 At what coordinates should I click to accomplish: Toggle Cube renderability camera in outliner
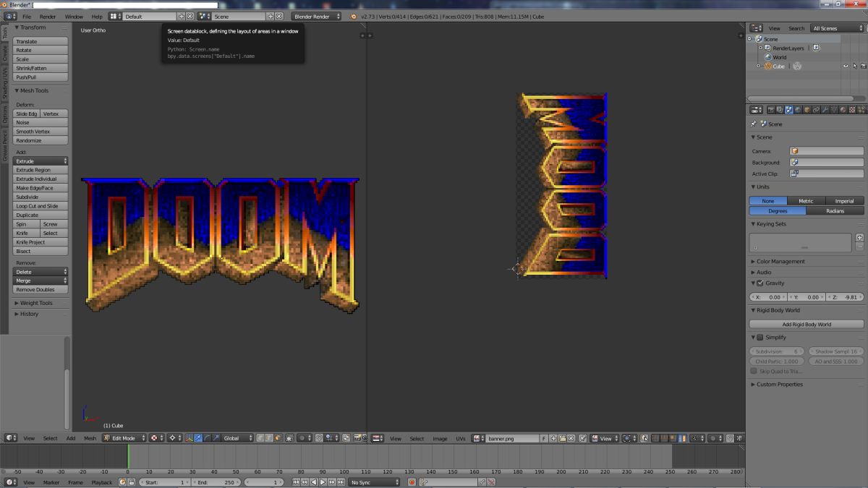pos(864,66)
